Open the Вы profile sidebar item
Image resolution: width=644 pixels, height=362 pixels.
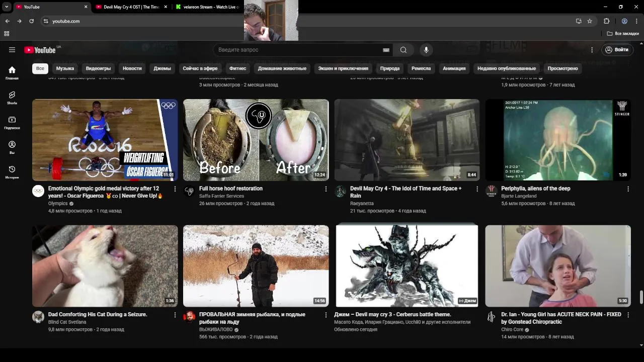pos(12,147)
